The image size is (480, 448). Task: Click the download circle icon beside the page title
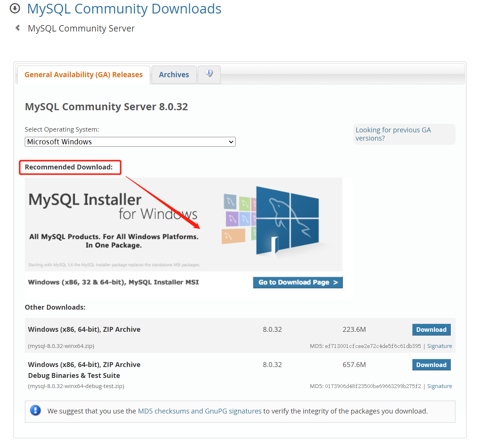pyautogui.click(x=15, y=8)
